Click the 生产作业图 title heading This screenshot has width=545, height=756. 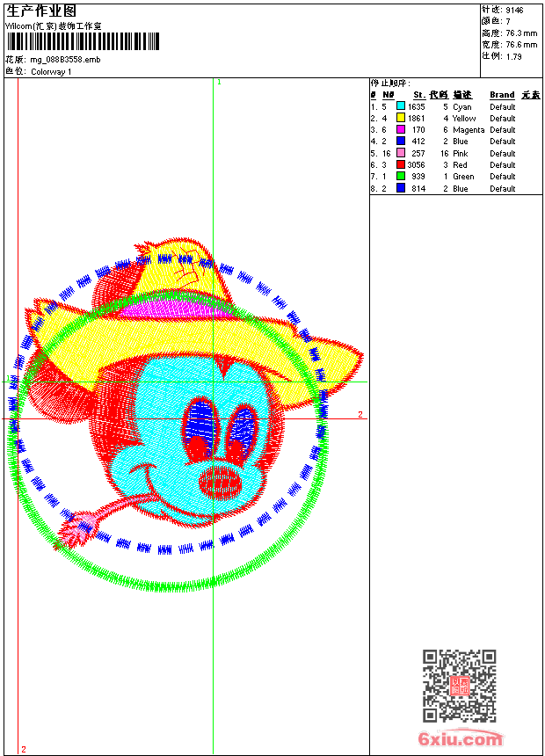click(41, 11)
